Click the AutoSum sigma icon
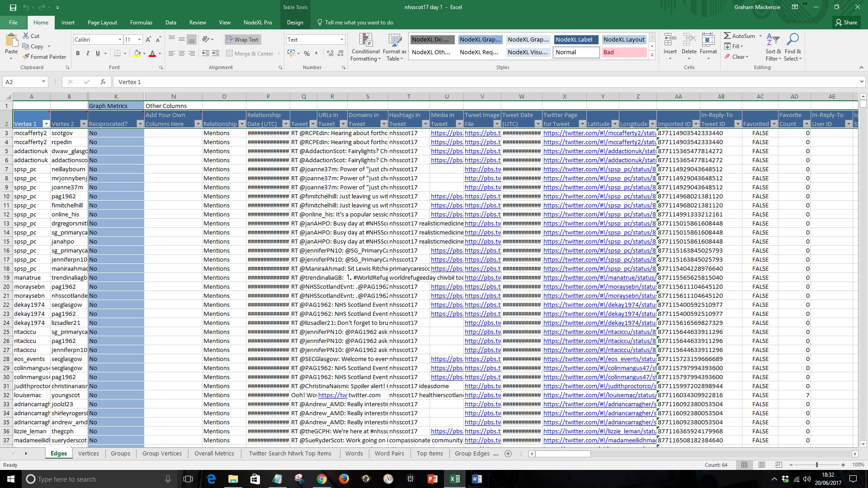The width and height of the screenshot is (868, 488). point(727,36)
